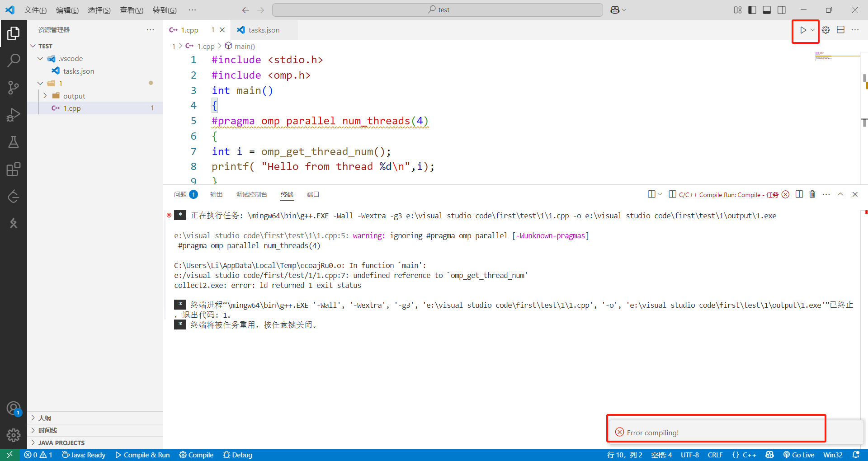Maximize the terminal panel with the chevron
The height and width of the screenshot is (461, 868).
(841, 194)
